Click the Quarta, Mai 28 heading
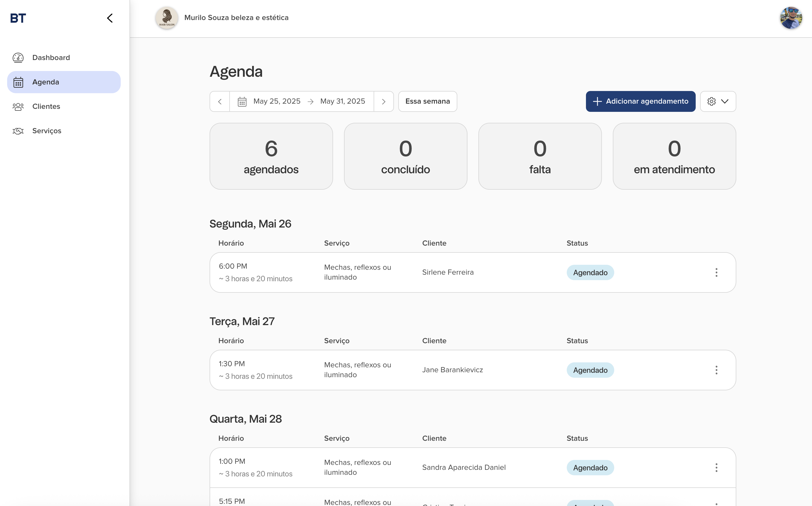 pos(246,419)
